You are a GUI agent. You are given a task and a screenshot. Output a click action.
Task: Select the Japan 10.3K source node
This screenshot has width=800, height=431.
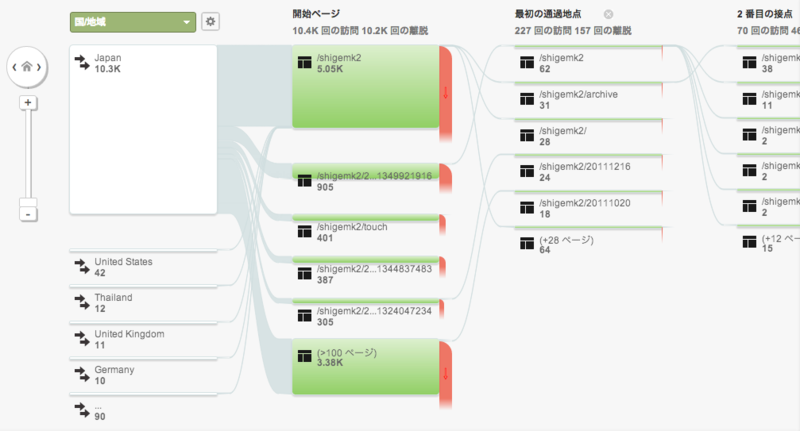[143, 130]
